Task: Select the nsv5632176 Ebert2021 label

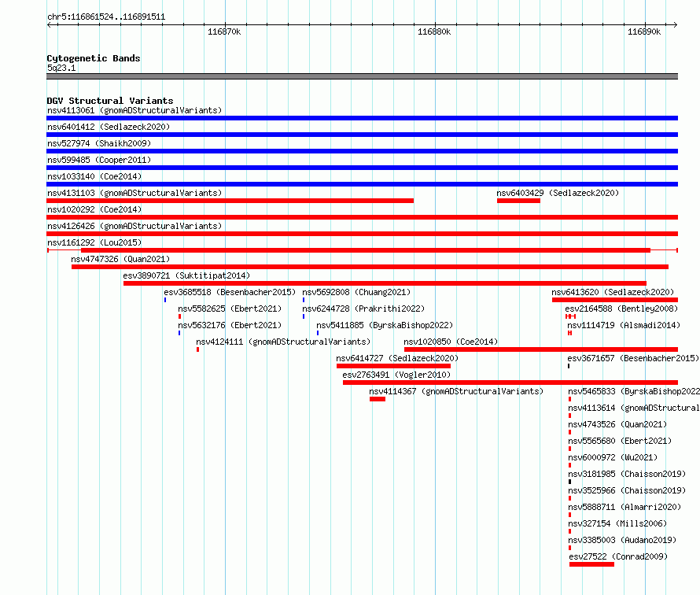Action: [230, 325]
